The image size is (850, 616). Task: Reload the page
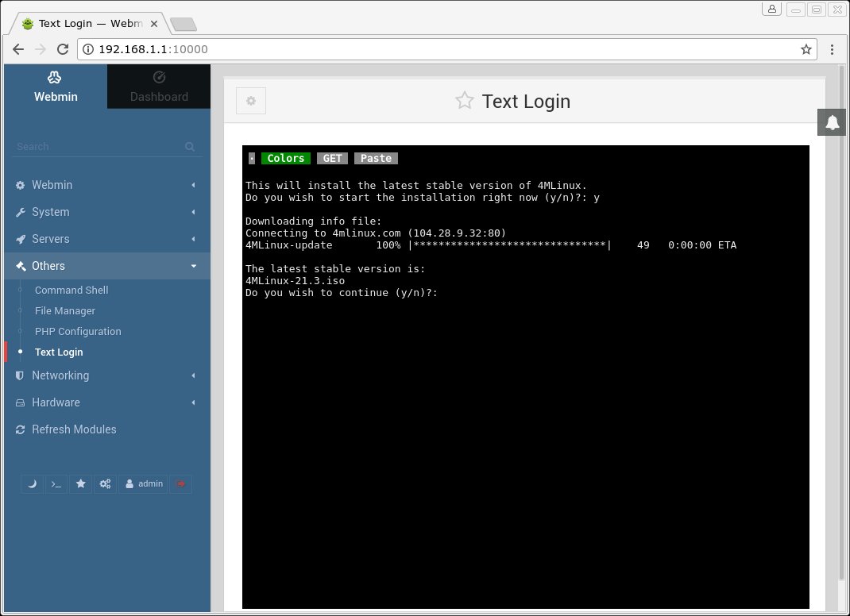63,49
